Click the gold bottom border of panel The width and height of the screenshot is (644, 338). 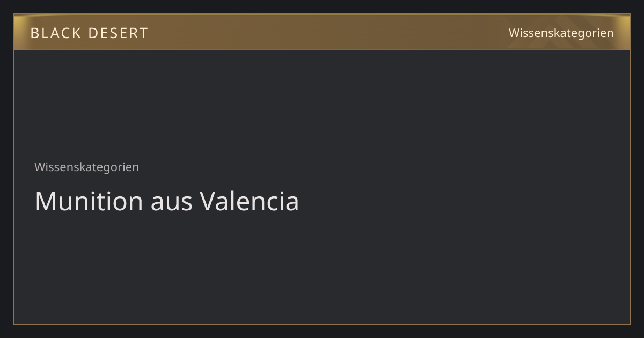point(322,324)
